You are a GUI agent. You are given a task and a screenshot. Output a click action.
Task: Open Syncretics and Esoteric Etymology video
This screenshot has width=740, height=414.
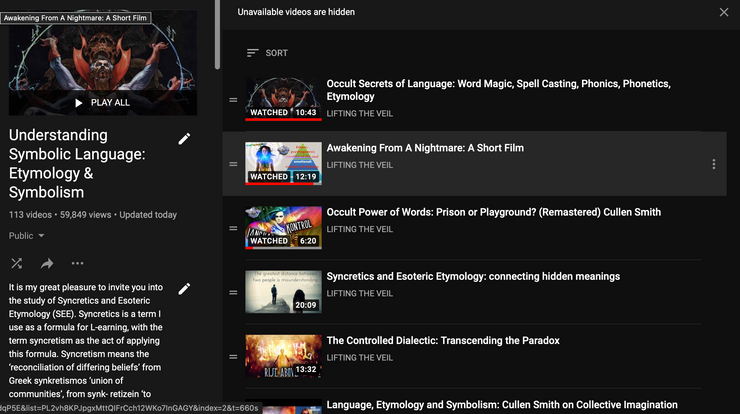(473, 276)
